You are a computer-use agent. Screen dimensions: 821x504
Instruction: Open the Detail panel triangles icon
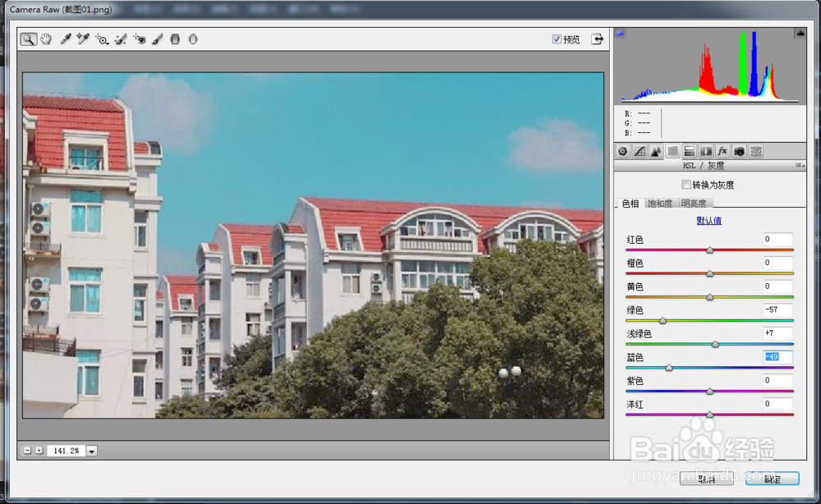click(656, 151)
